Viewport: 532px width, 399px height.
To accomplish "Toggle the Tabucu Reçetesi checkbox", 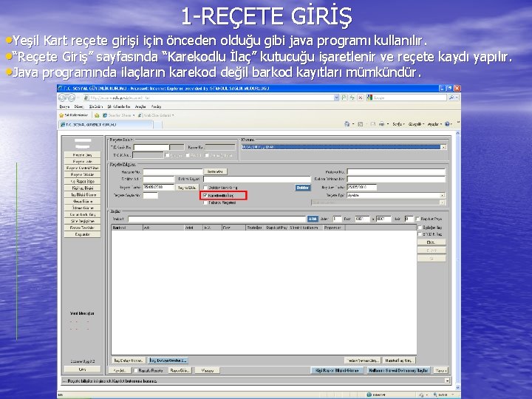I will tap(205, 202).
